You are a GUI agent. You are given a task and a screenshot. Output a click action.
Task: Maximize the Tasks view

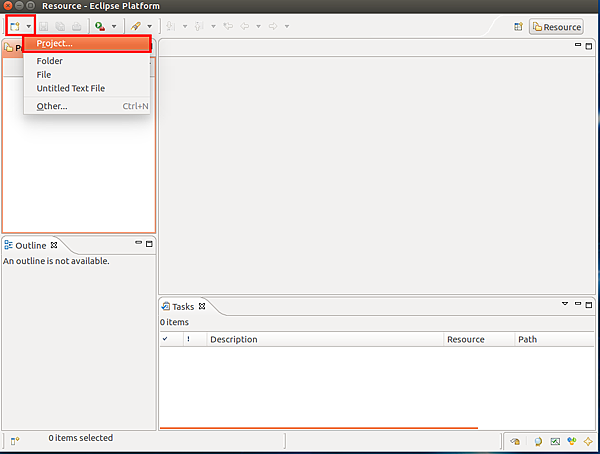(x=589, y=305)
